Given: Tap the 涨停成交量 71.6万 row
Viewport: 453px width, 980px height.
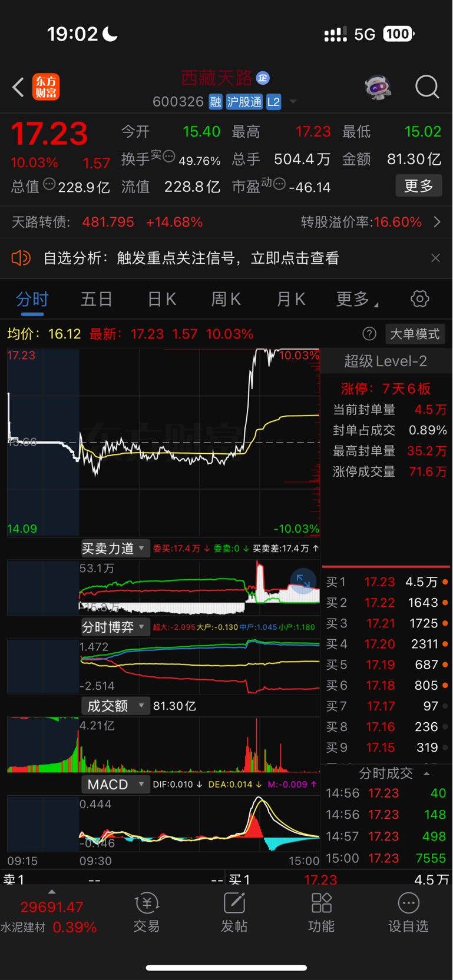Looking at the screenshot, I should (390, 472).
